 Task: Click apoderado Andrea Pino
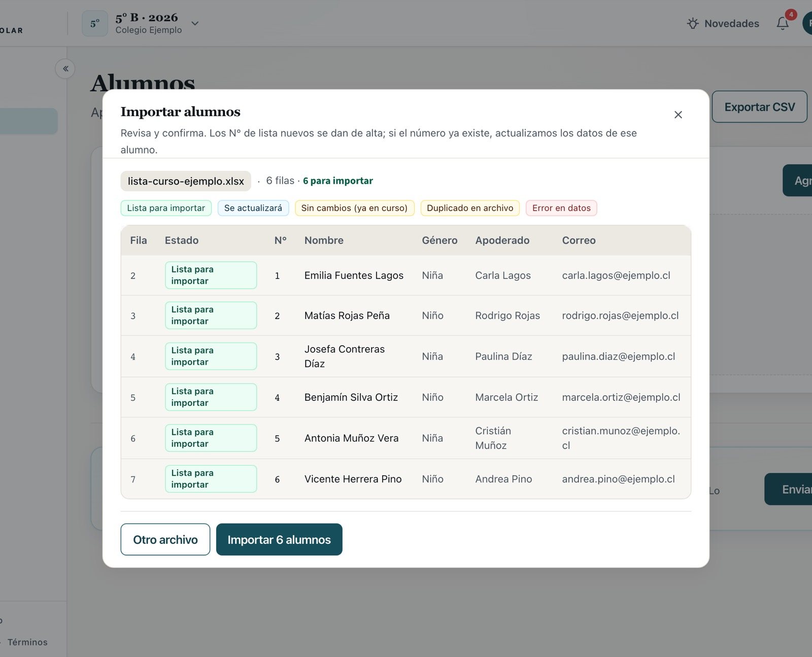pyautogui.click(x=503, y=479)
